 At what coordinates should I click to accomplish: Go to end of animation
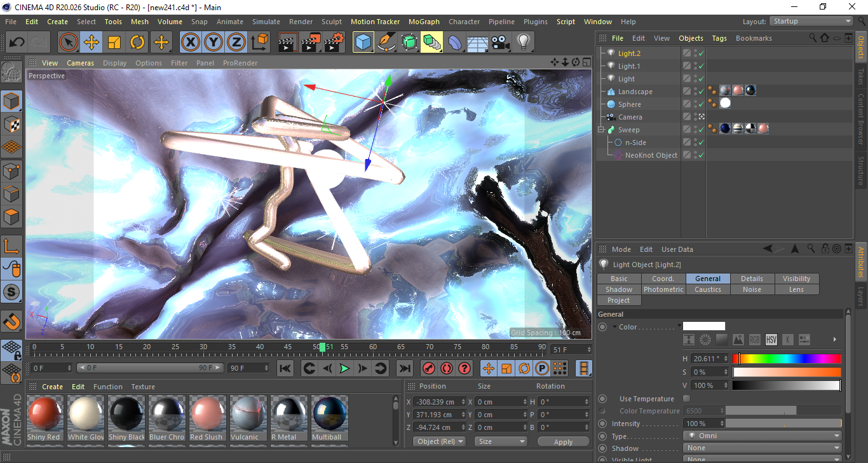coord(404,368)
